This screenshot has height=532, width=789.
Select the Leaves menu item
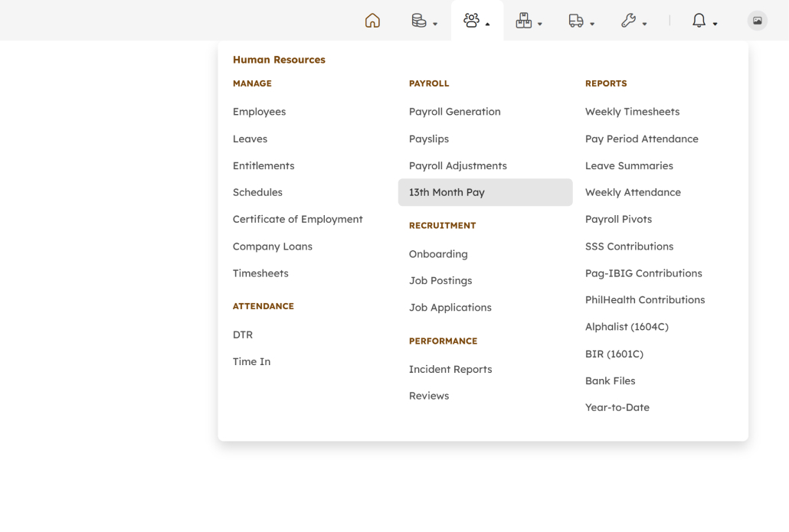coord(250,139)
